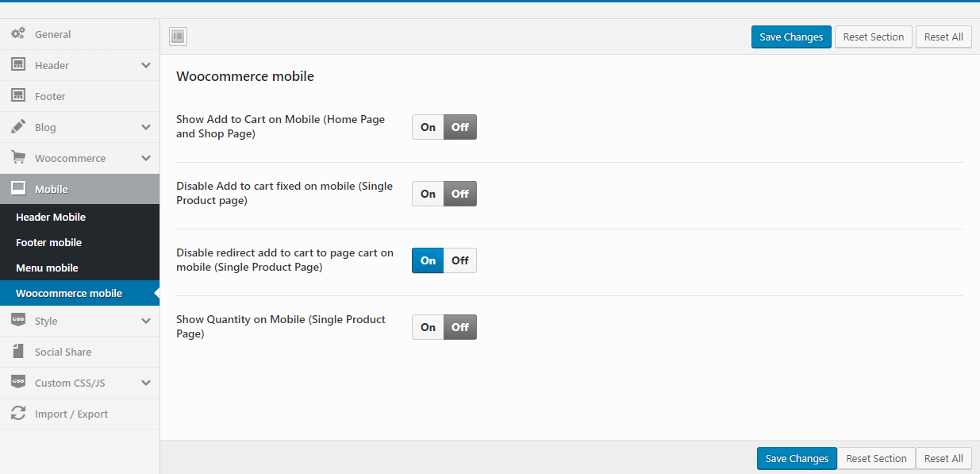Viewport: 980px width, 474px height.
Task: Click the expand-all-sections icon in top toolbar
Action: click(178, 37)
